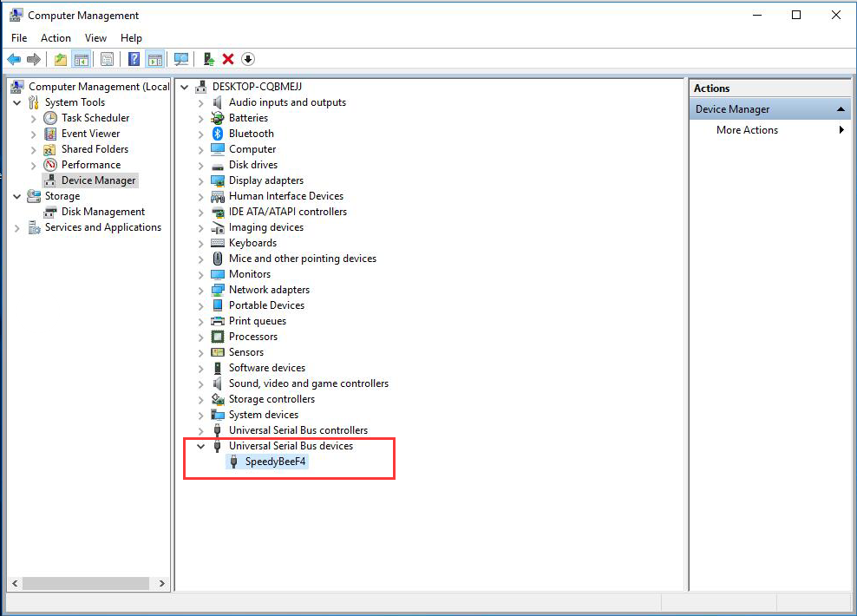Click Scan for hardware changes monitor icon
The image size is (857, 616).
click(x=181, y=59)
